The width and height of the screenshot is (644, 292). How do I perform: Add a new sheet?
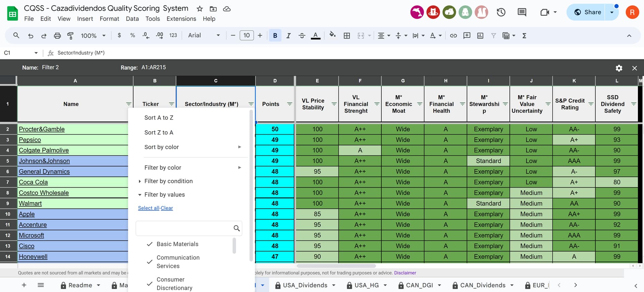point(24,285)
